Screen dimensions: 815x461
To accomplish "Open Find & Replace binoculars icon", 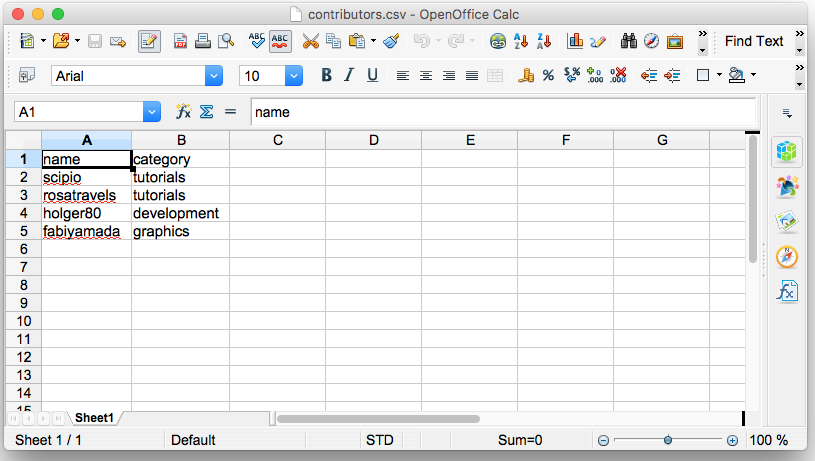I will (628, 41).
